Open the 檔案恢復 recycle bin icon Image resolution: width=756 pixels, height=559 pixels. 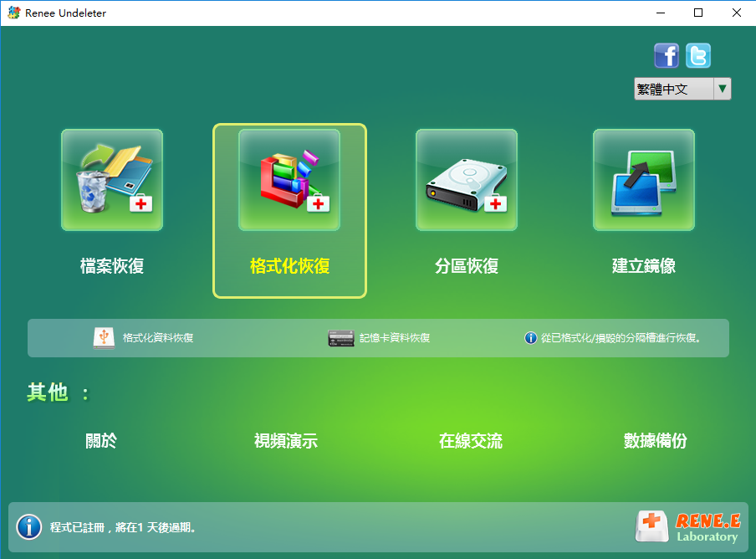click(112, 179)
